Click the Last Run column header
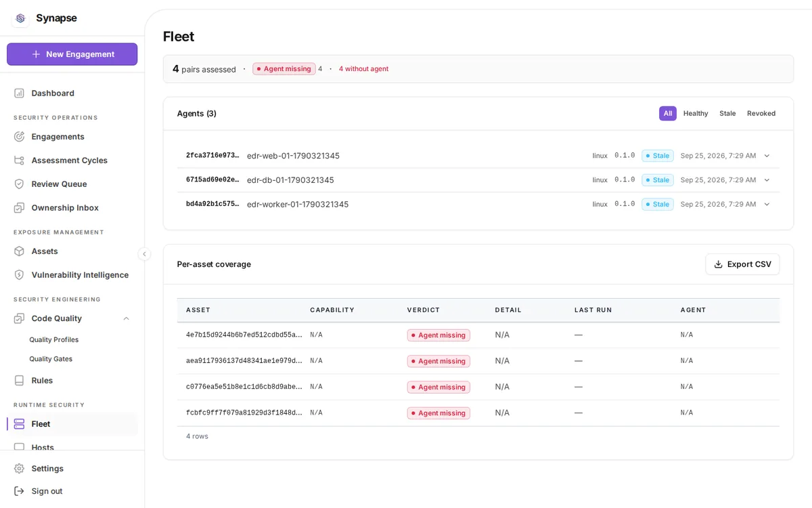The width and height of the screenshot is (812, 508). (x=593, y=310)
